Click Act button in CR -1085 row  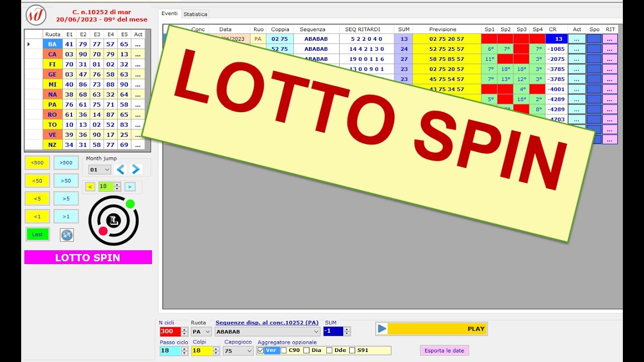click(x=577, y=49)
